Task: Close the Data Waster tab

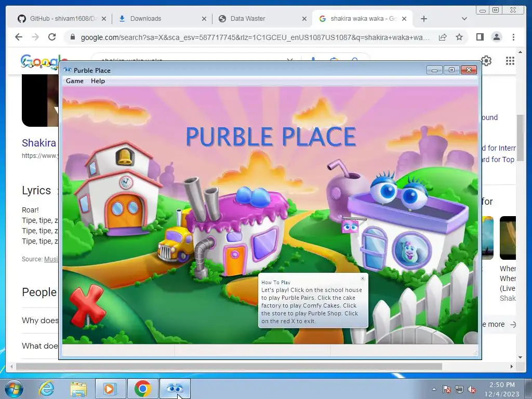Action: click(304, 19)
